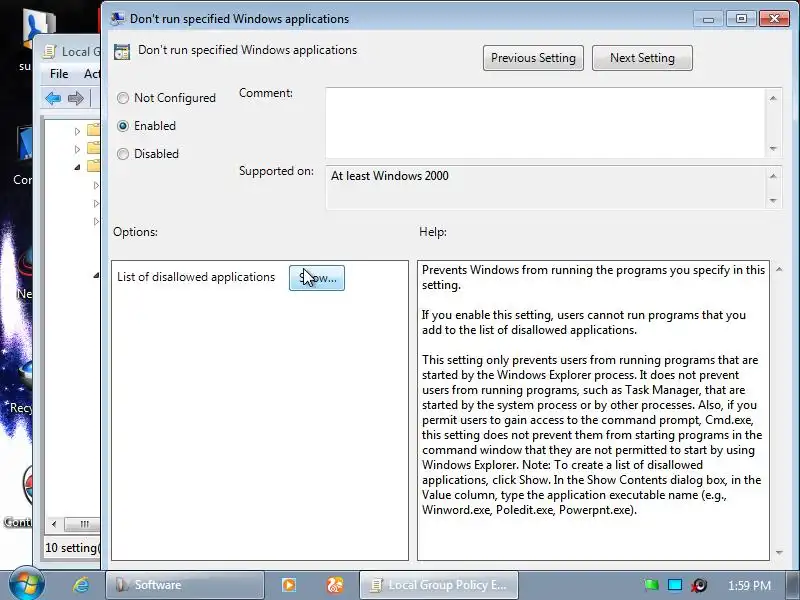Open File menu in Local Group Policy Editor
800x600 pixels.
pos(59,74)
